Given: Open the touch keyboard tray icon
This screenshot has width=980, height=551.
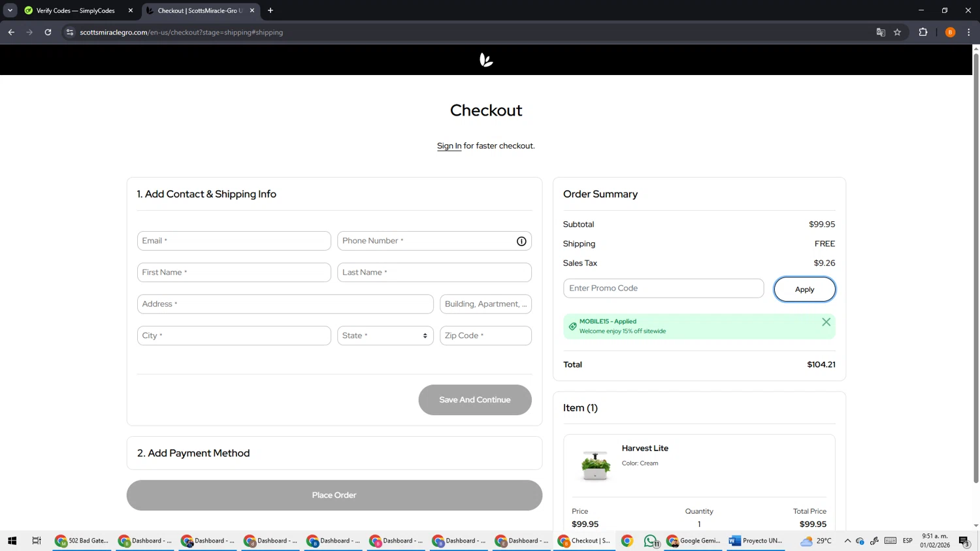Looking at the screenshot, I should [890, 541].
